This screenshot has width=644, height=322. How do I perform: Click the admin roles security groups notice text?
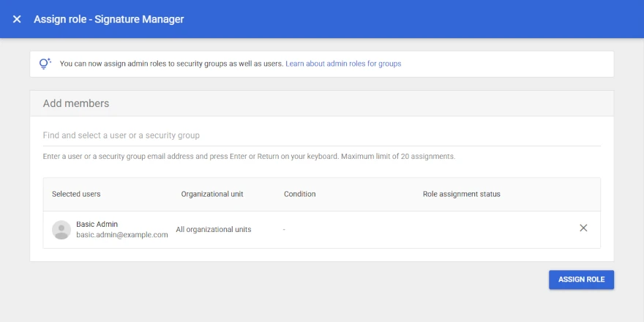tap(172, 64)
